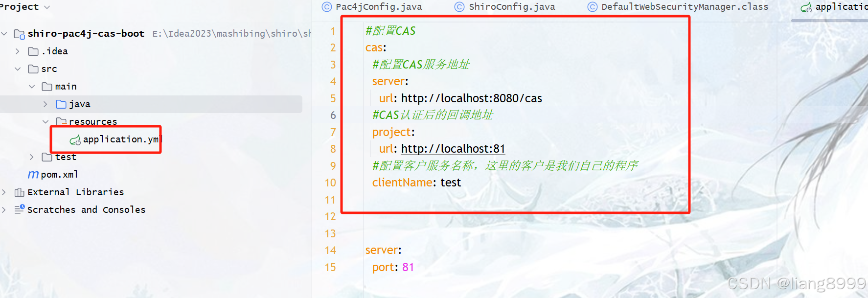Select the java folder row
The width and height of the screenshot is (868, 298).
click(x=151, y=104)
